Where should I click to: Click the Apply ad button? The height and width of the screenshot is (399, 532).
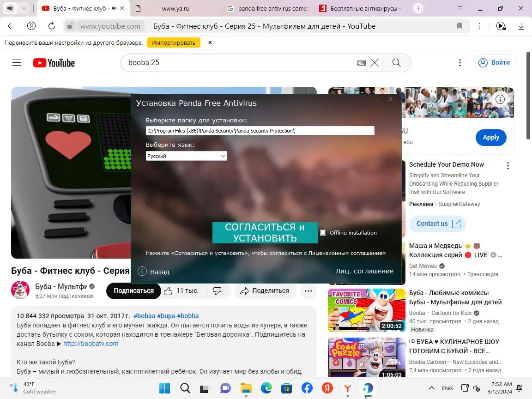[491, 138]
